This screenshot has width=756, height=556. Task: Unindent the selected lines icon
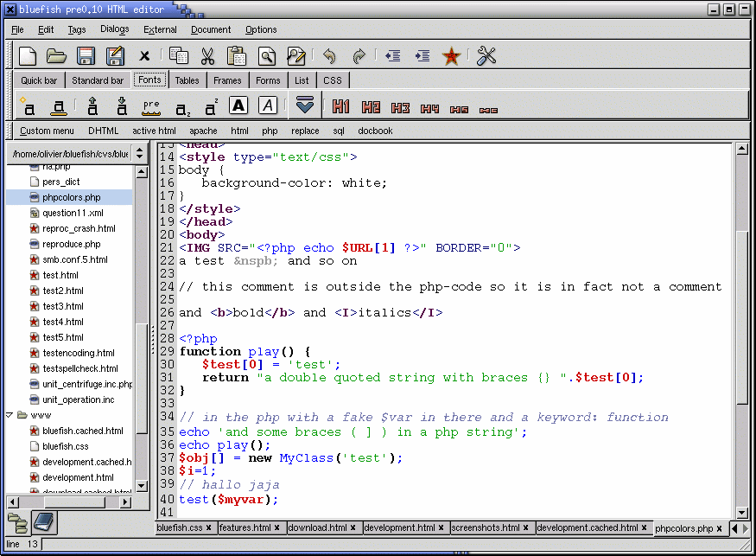click(x=393, y=56)
